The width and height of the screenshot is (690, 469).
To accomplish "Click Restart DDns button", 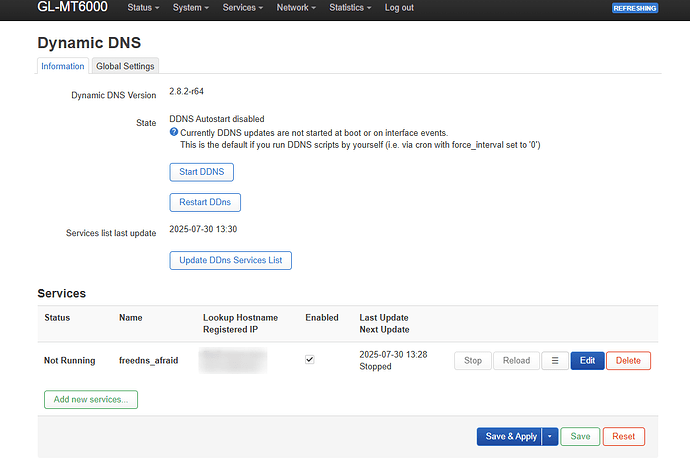I will point(205,202).
